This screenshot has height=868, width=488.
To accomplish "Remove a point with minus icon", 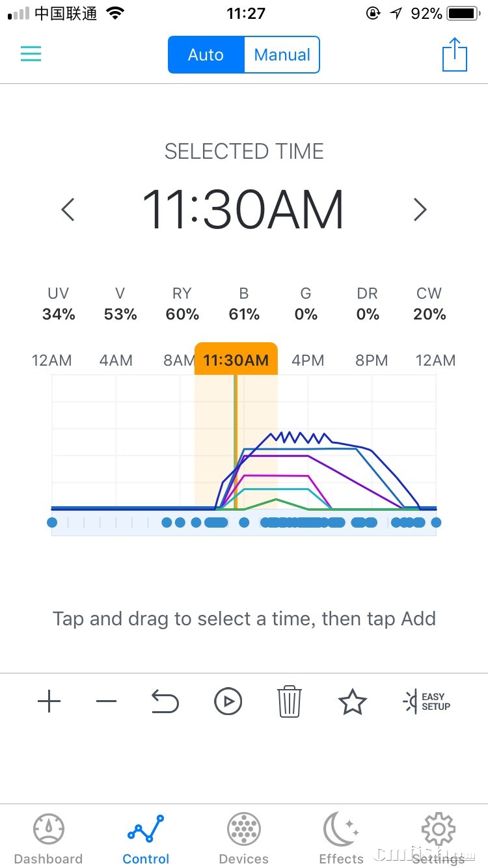I will point(106,701).
